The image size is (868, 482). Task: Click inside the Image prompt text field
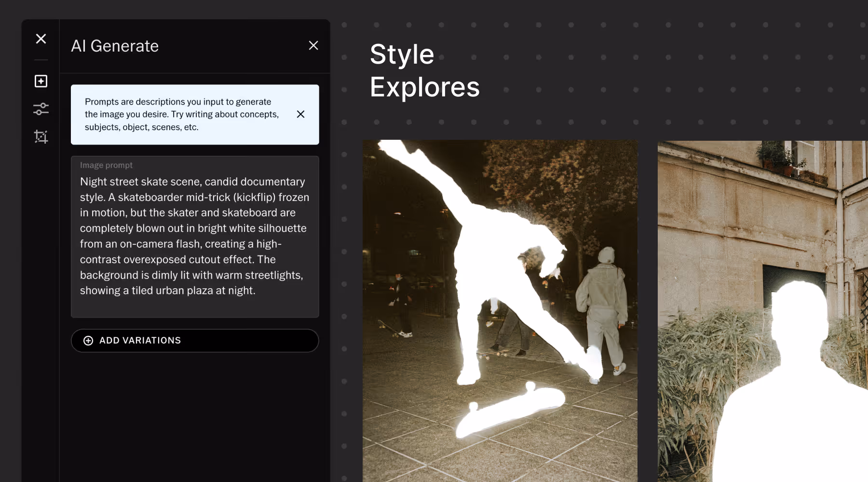coord(195,237)
